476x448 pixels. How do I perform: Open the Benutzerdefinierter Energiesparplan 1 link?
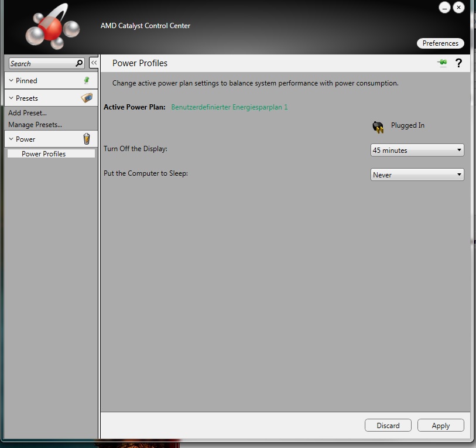(x=229, y=107)
